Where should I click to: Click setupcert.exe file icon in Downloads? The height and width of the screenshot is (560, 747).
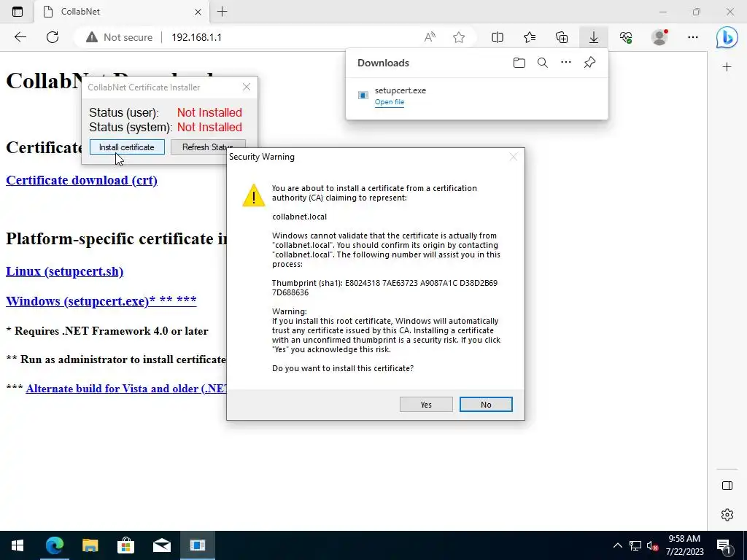363,96
